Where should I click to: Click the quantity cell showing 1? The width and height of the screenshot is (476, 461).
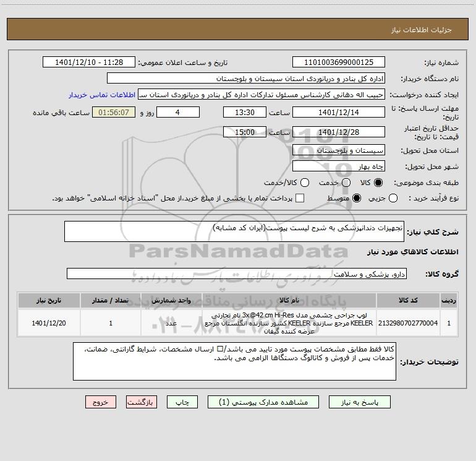(111, 323)
